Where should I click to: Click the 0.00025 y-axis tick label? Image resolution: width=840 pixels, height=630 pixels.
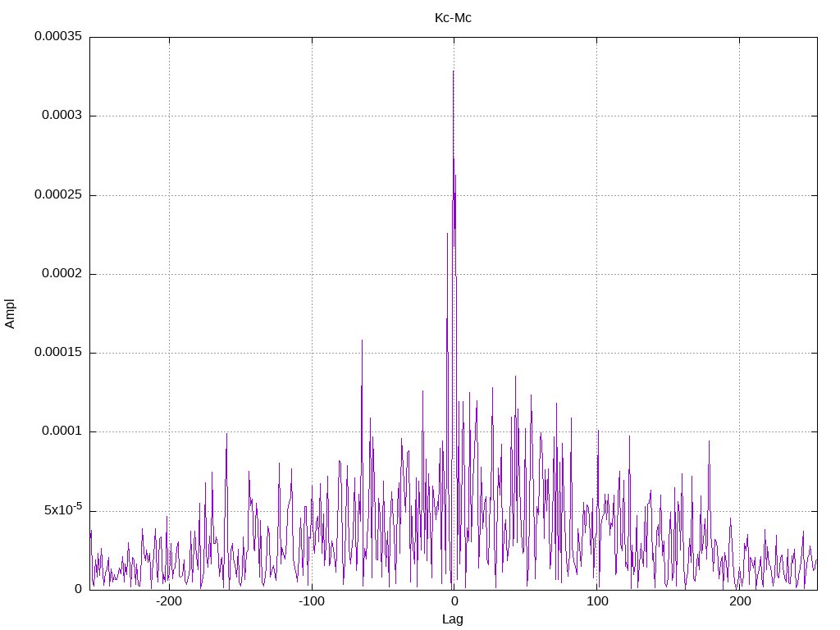coord(58,194)
